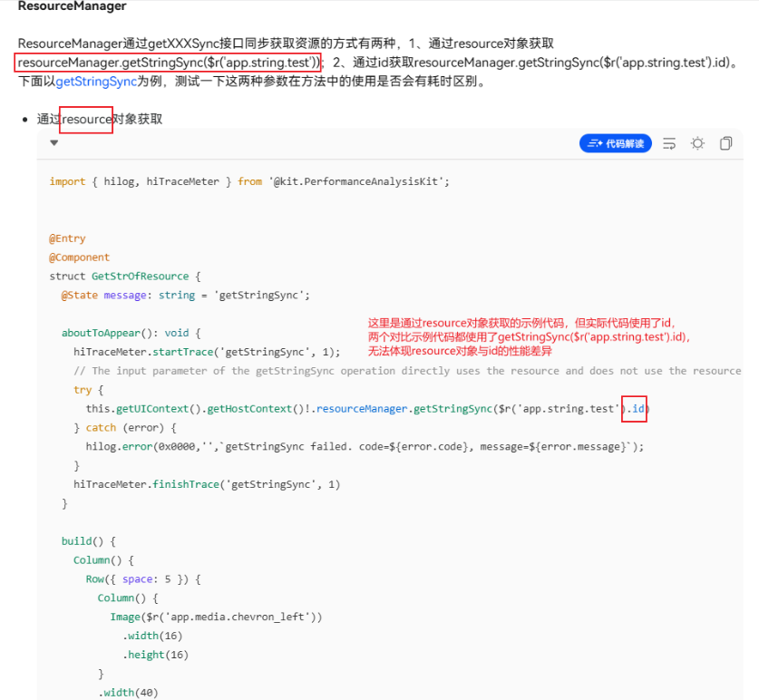Viewport: 759px width, 700px height.
Task: Click the red-boxed .id in getStringSync call
Action: click(634, 409)
